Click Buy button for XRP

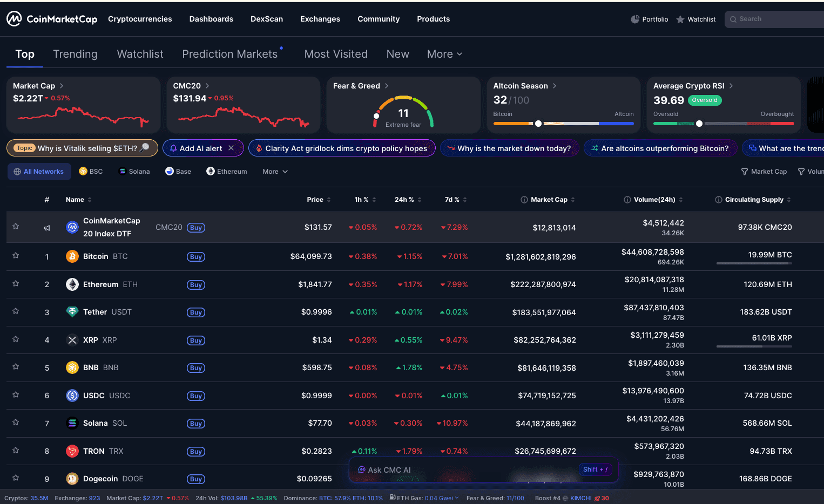tap(196, 340)
